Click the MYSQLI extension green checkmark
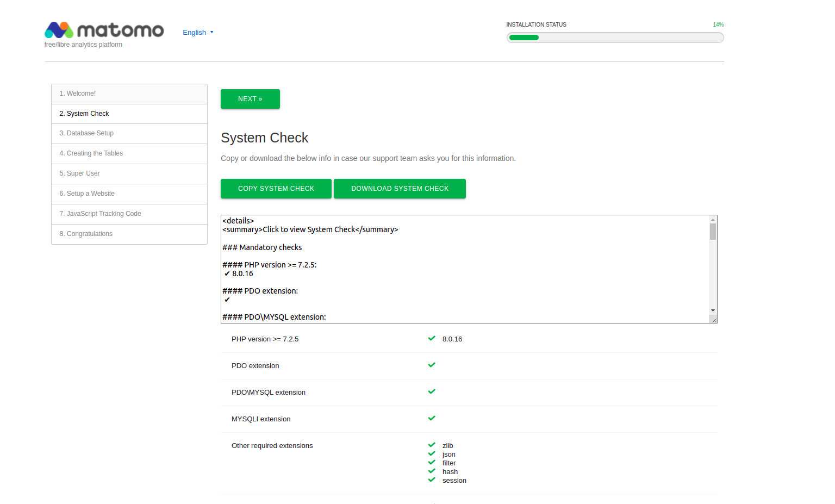Viewport: 835px width, 504px height. 431,418
